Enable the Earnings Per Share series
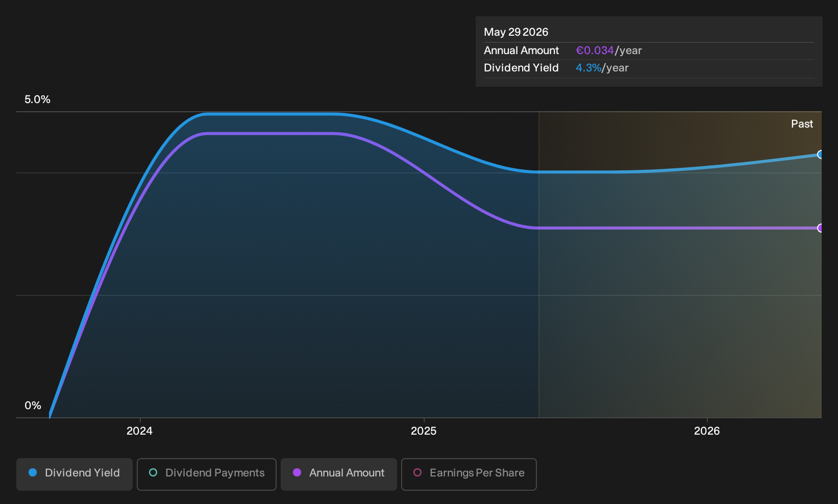The width and height of the screenshot is (838, 504). click(469, 474)
